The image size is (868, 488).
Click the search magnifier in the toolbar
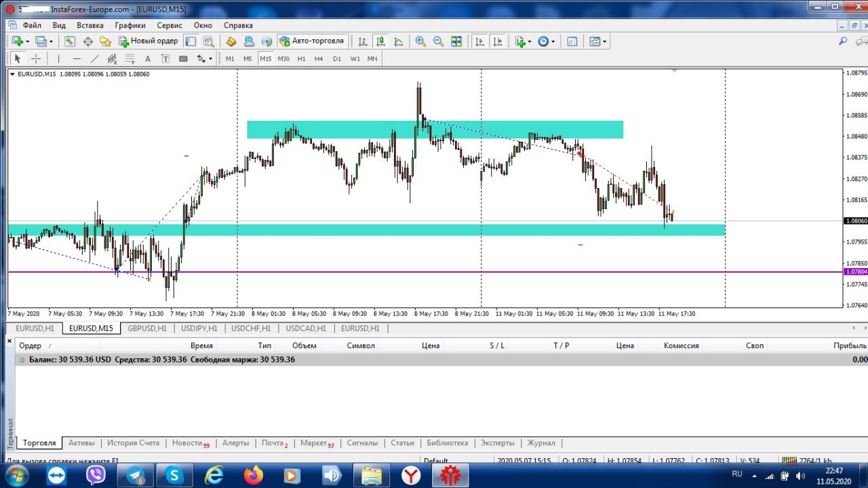(x=843, y=41)
